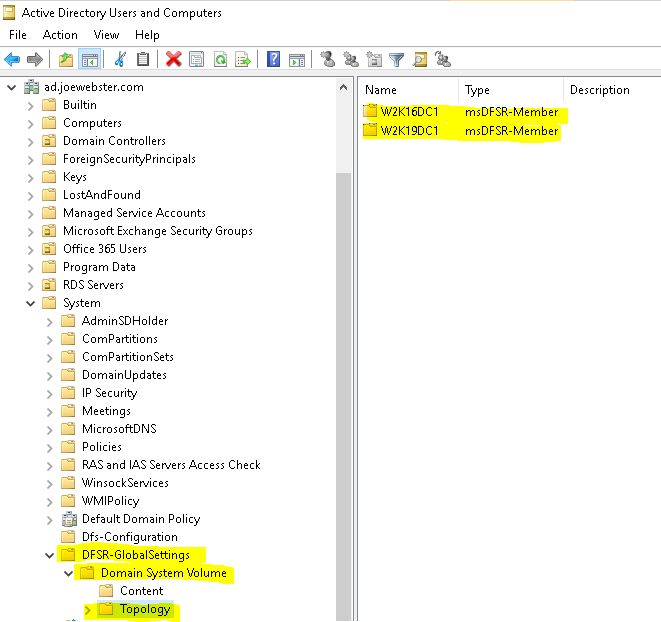661x622 pixels.
Task: Expand the MicrosoftDNS node
Action: 49,430
